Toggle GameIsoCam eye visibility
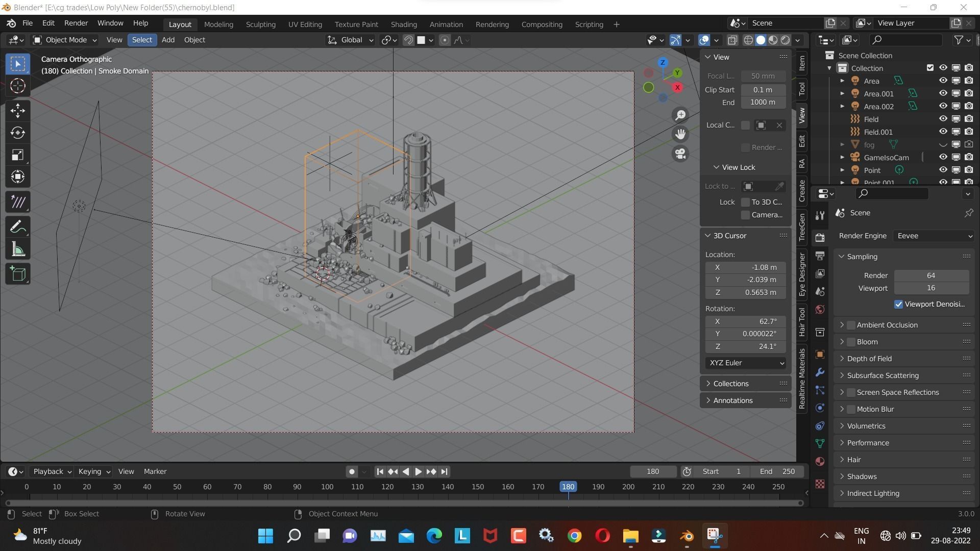Screen dimensions: 980x551 (x=943, y=157)
